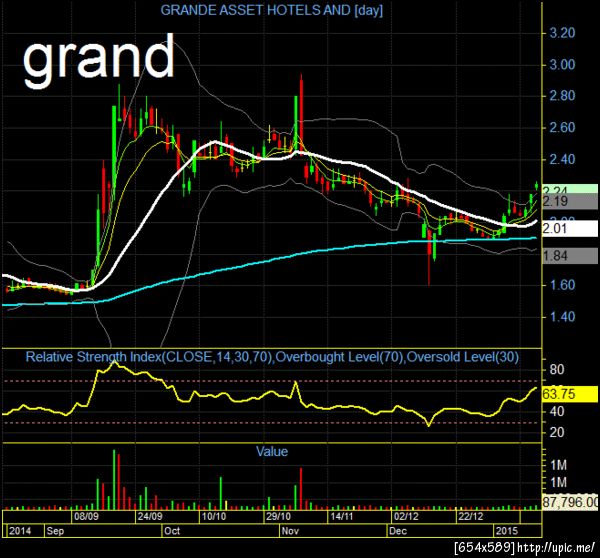600x558 pixels.
Task: Click the 02/12 date marker
Action: click(406, 516)
